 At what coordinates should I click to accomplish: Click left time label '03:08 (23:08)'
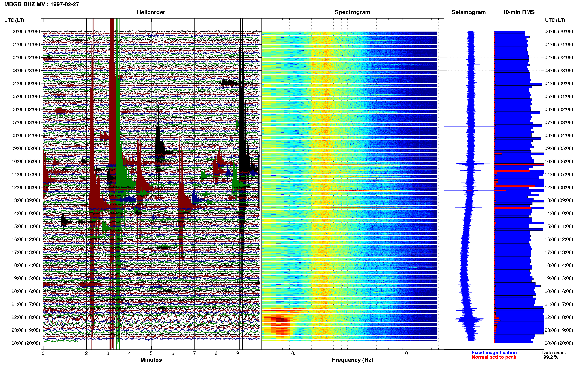[26, 70]
